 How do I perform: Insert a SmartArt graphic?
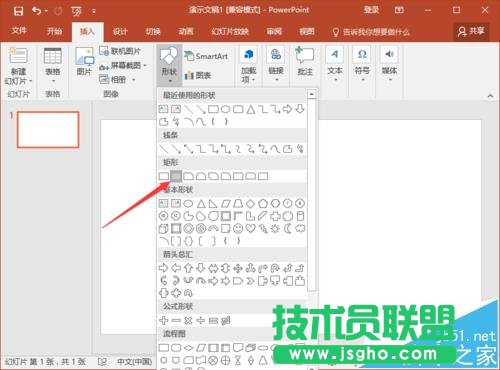[x=207, y=56]
